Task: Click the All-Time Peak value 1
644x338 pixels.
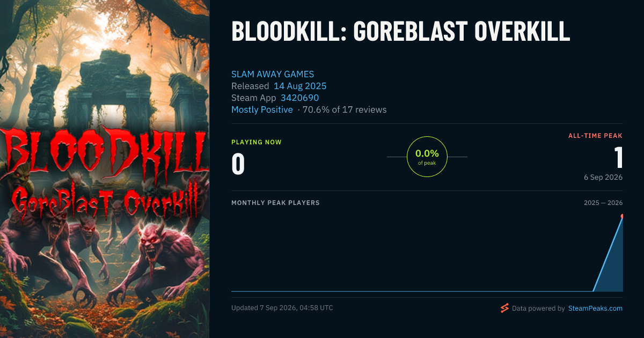Action: (618, 158)
